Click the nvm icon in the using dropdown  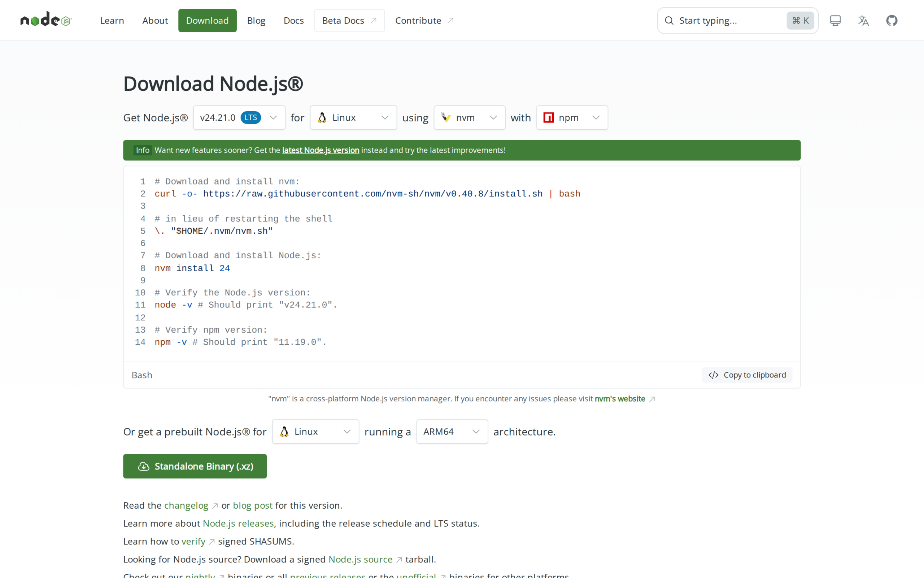point(446,118)
